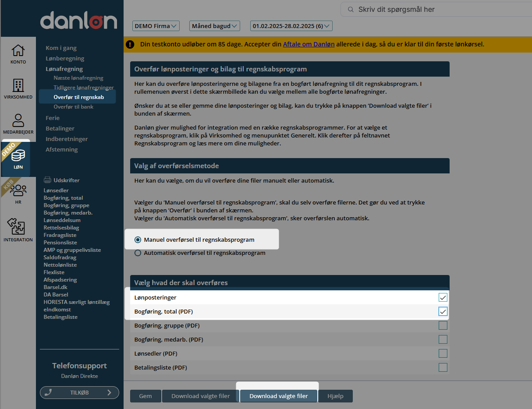Screen dimensions: 532x409
Task: Go to Overfør til bank
Action: point(74,107)
